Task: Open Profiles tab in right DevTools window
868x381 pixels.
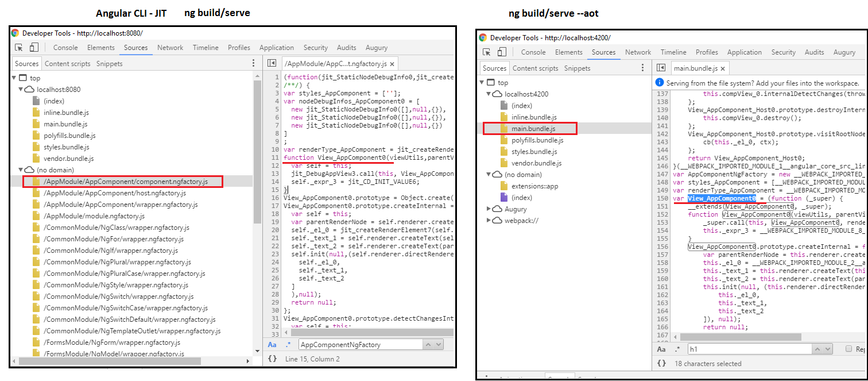Action: [x=707, y=52]
